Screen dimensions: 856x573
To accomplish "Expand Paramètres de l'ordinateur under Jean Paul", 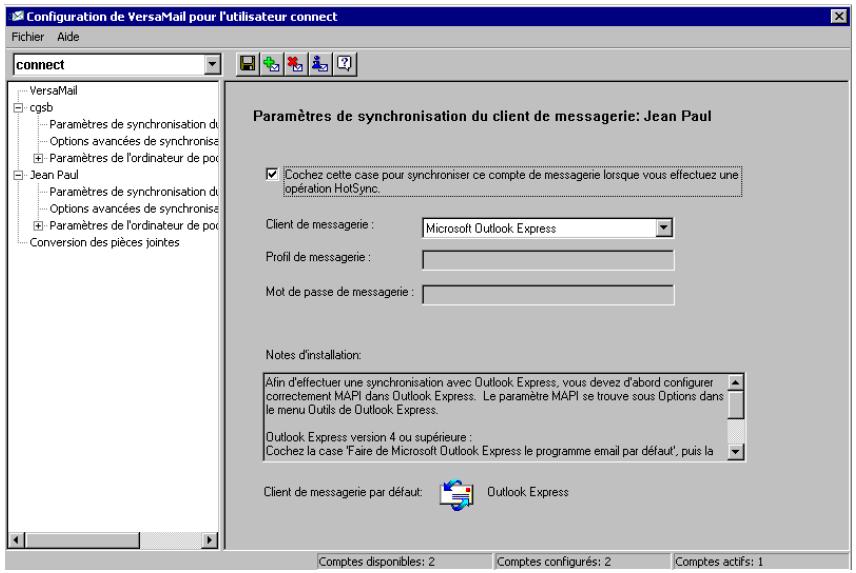I will pos(38,225).
